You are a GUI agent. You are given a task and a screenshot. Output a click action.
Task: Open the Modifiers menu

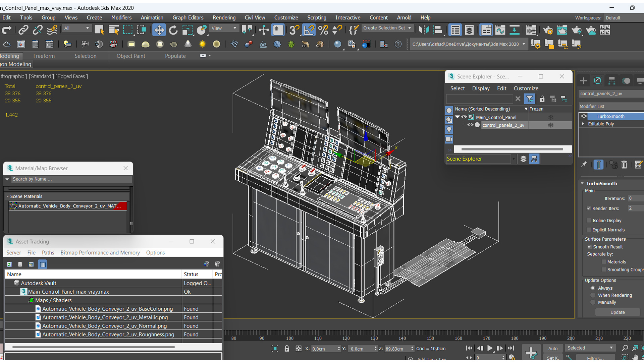[x=121, y=18]
